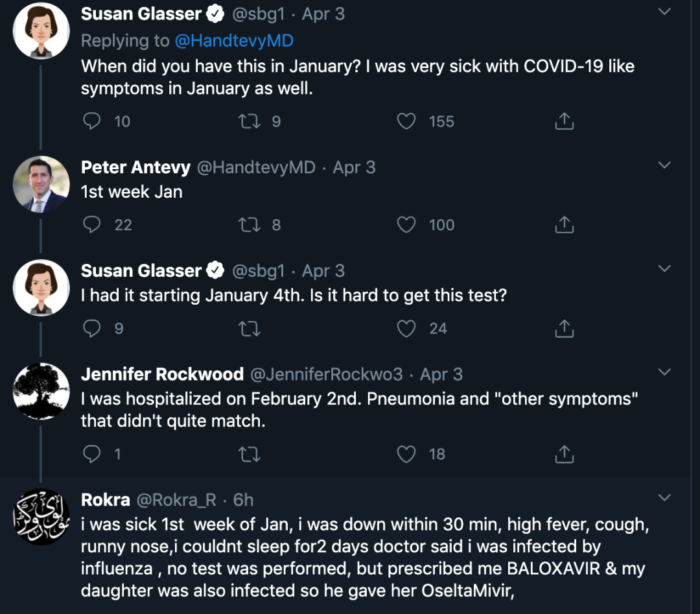Like Jennifer Rockwood's hospitalization tweet

point(406,454)
